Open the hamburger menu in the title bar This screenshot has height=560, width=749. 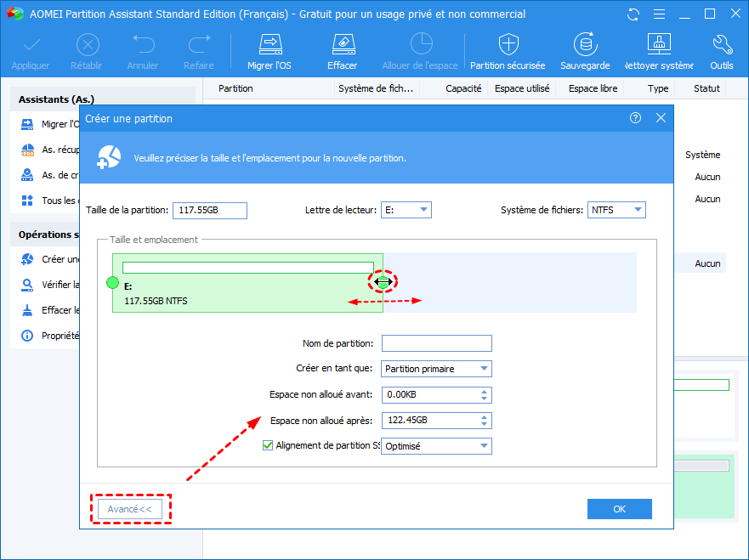(659, 14)
